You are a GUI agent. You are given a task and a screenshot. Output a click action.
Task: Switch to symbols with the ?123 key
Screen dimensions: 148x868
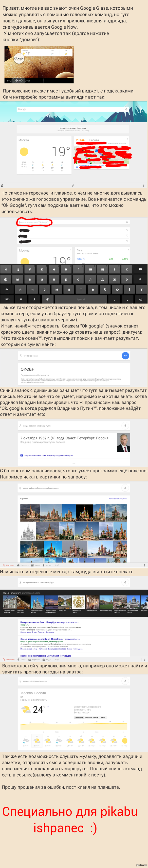click(x=7, y=299)
